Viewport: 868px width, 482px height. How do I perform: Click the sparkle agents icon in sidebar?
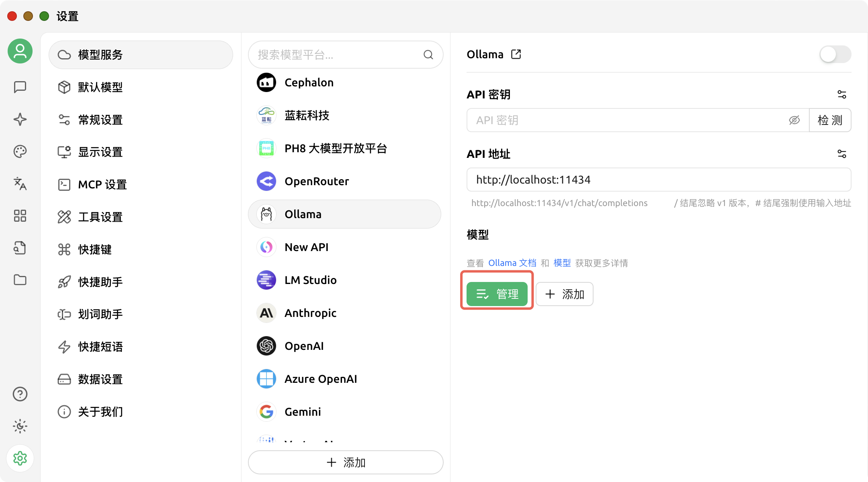(20, 119)
